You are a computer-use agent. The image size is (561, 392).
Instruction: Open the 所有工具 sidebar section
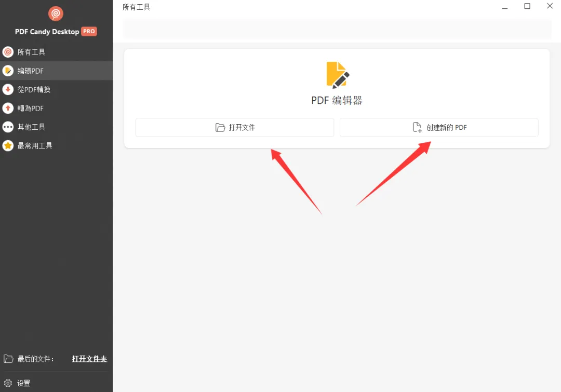pyautogui.click(x=56, y=52)
